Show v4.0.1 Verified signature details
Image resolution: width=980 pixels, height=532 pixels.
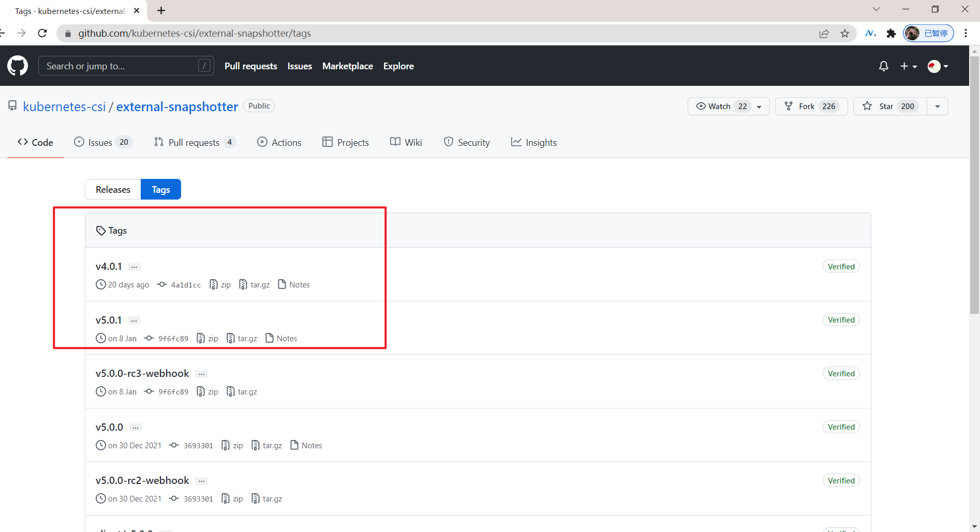coord(841,266)
